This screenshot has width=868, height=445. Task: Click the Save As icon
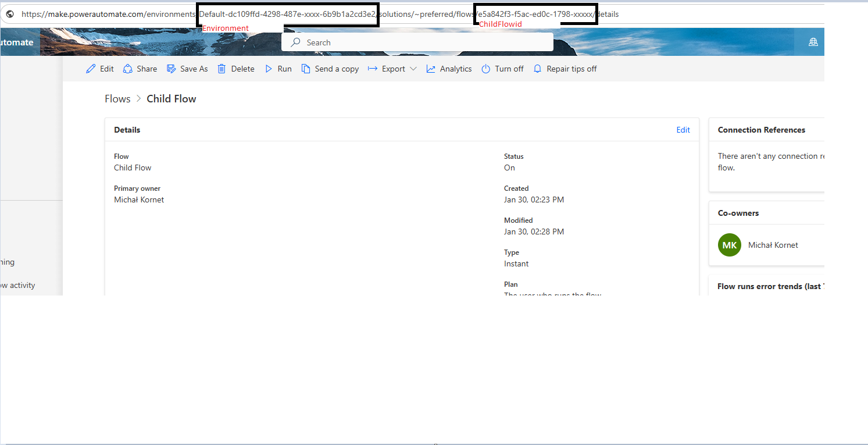[x=171, y=69]
